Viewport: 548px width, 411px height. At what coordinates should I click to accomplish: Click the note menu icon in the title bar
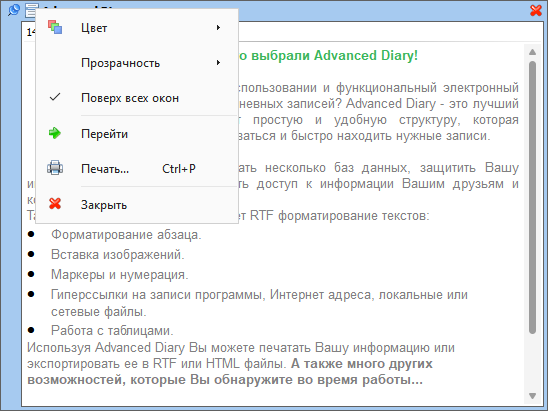(30, 10)
